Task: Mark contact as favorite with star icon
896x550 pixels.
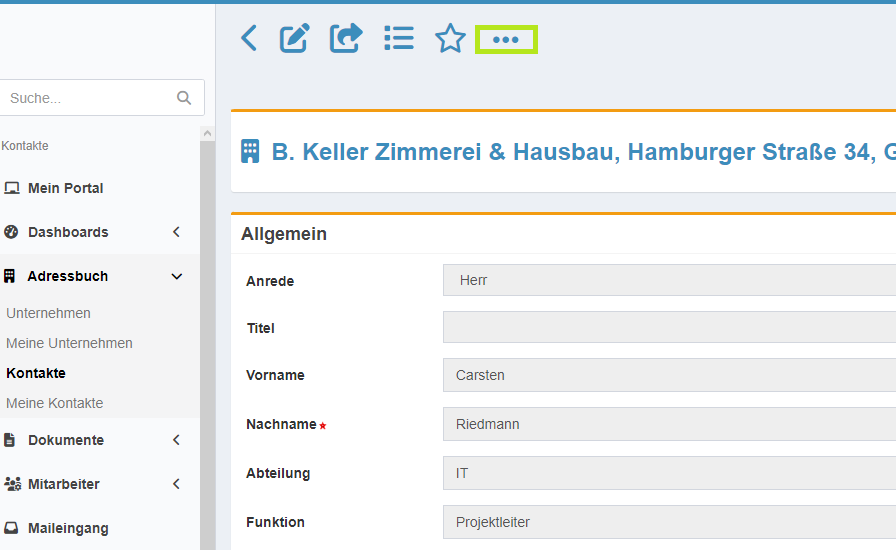Action: 450,38
